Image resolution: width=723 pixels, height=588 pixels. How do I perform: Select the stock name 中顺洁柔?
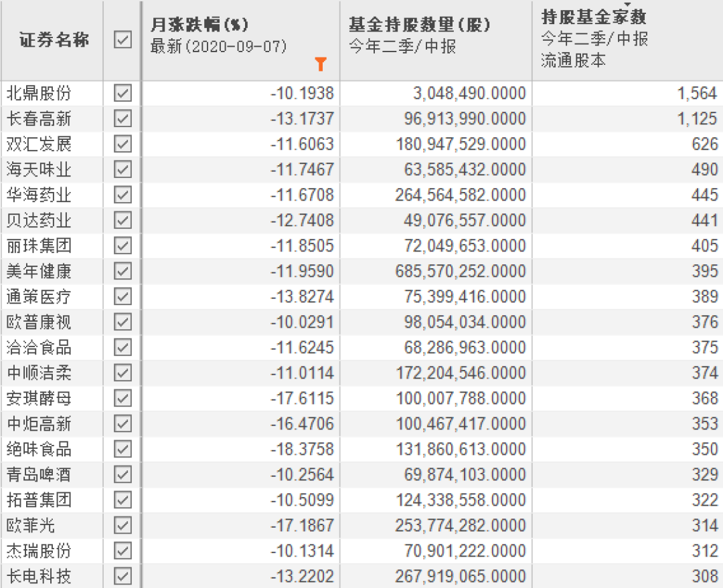click(x=39, y=373)
